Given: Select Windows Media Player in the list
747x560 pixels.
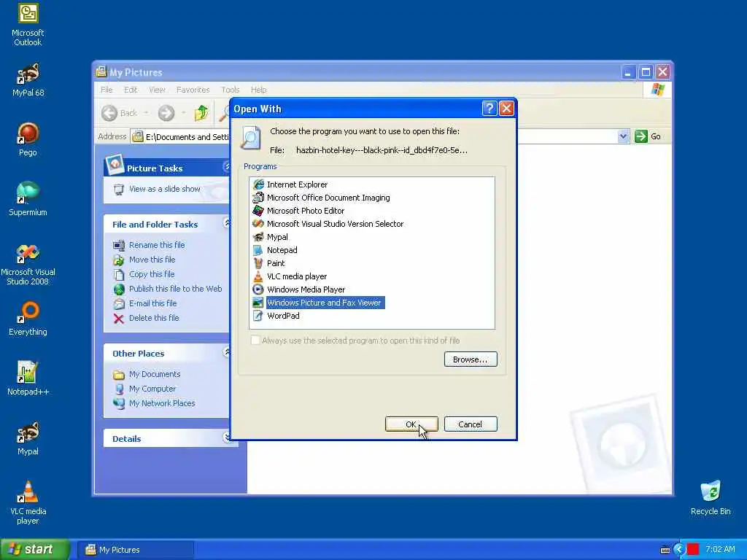Looking at the screenshot, I should (x=298, y=289).
